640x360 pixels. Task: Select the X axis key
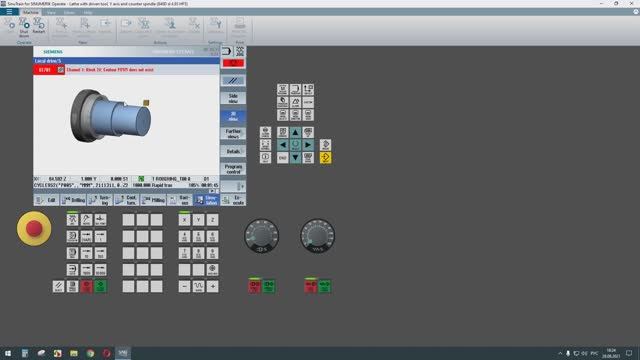tap(184, 220)
